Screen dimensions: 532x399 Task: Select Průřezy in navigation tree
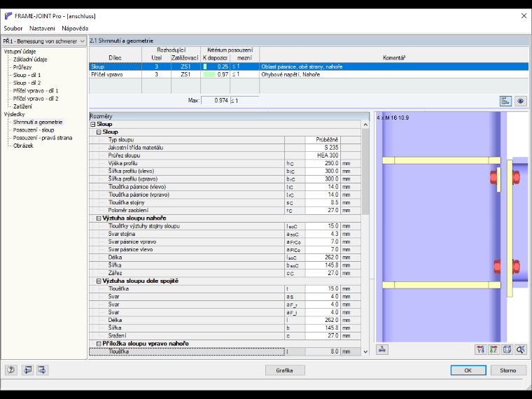pos(22,67)
